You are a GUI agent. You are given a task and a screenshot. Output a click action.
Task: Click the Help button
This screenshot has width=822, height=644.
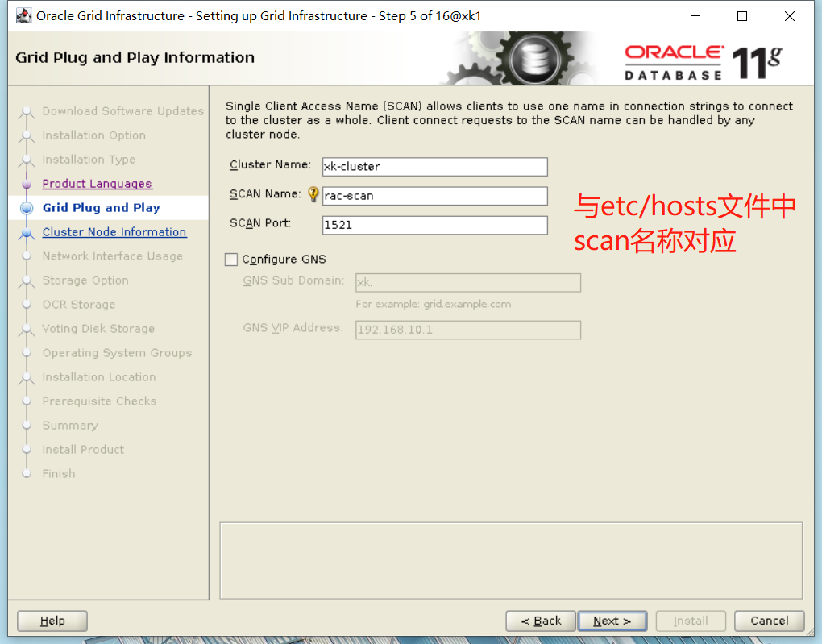tap(52, 621)
